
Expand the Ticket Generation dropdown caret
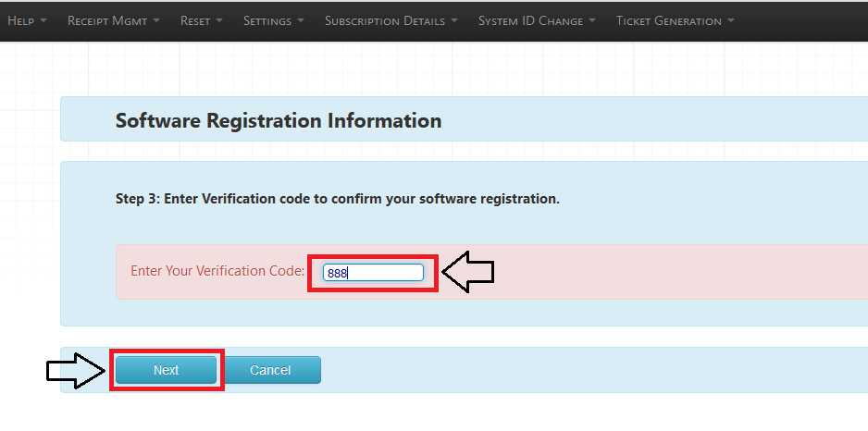(731, 21)
